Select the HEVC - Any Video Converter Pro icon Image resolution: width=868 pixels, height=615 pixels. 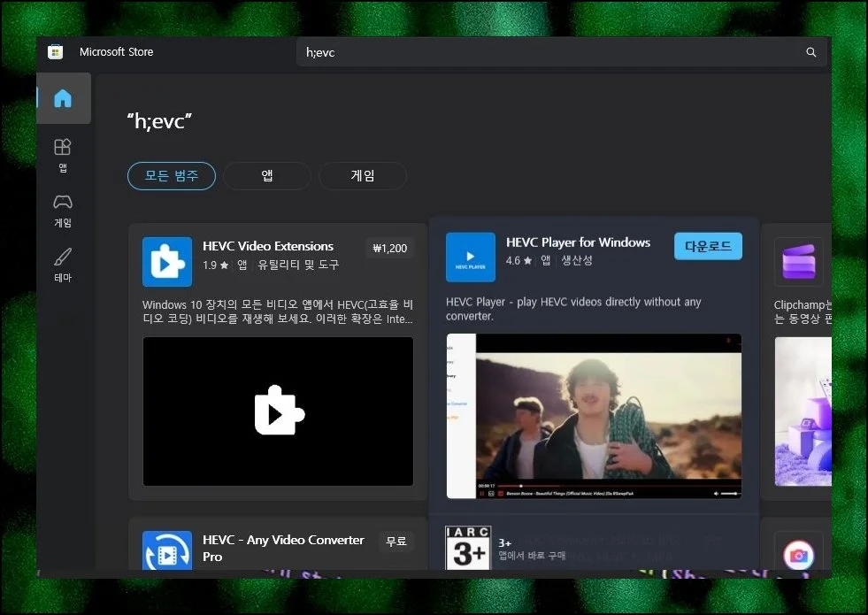tap(166, 549)
